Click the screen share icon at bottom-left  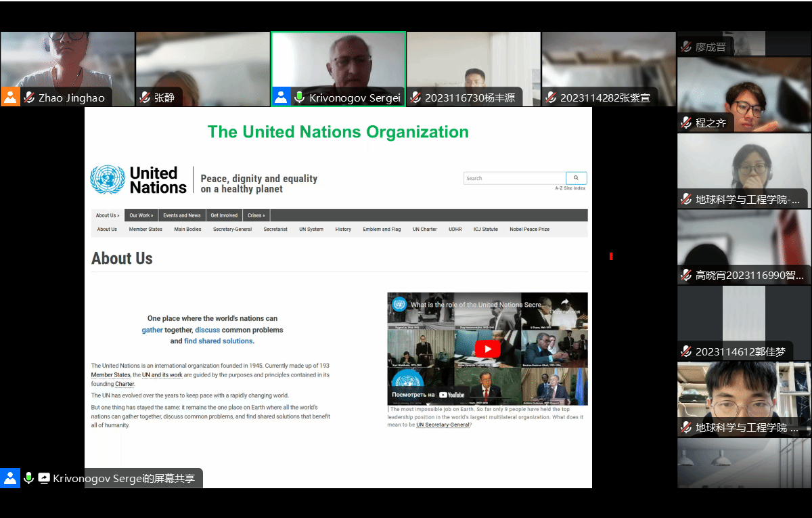point(44,478)
